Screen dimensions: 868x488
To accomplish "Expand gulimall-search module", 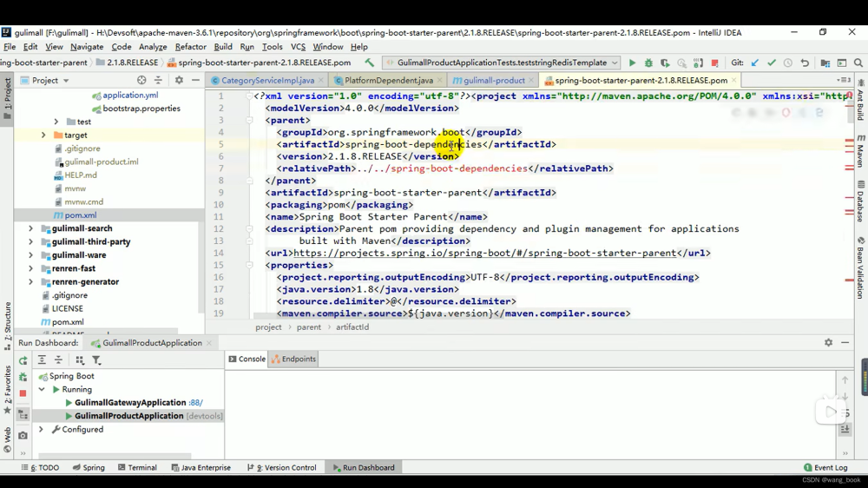I will (30, 228).
